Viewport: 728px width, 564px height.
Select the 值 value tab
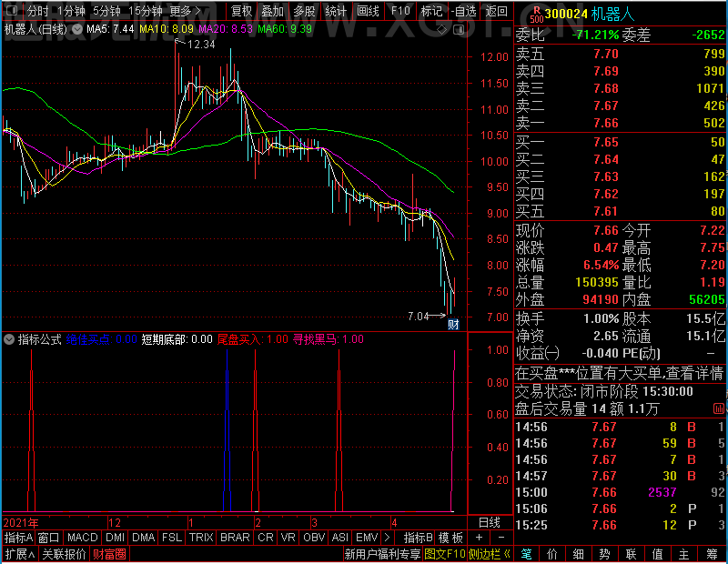657,554
